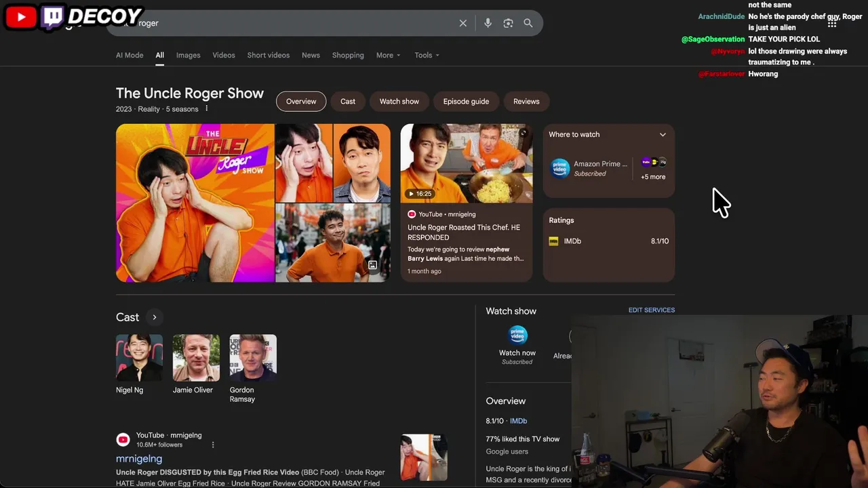The image size is (868, 488).
Task: Click the YouTube source icon on video card
Action: click(412, 214)
